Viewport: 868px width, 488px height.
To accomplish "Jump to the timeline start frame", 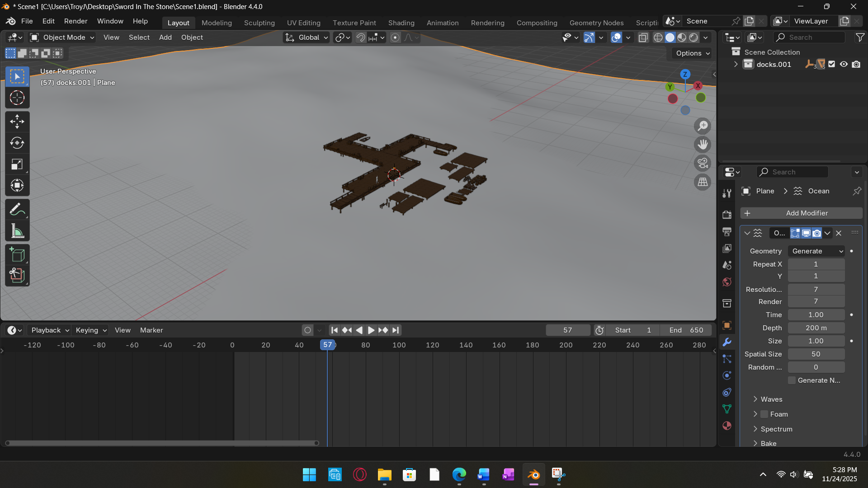I will pyautogui.click(x=335, y=330).
